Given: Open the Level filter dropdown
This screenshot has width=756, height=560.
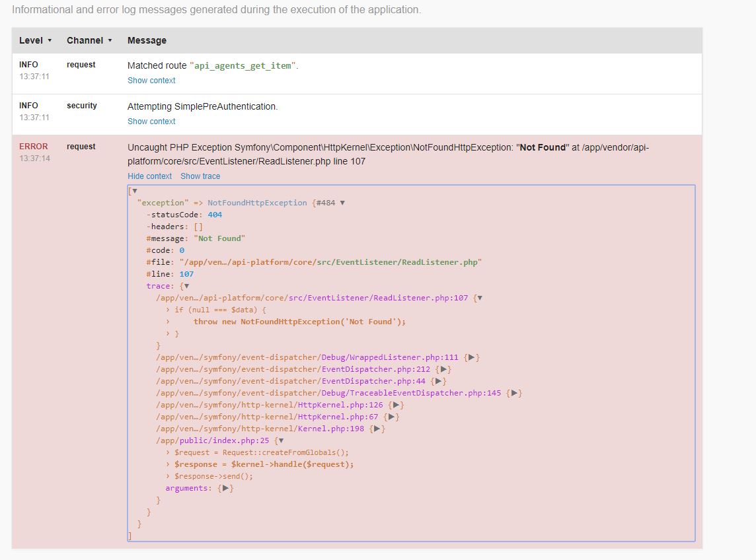Looking at the screenshot, I should (36, 40).
